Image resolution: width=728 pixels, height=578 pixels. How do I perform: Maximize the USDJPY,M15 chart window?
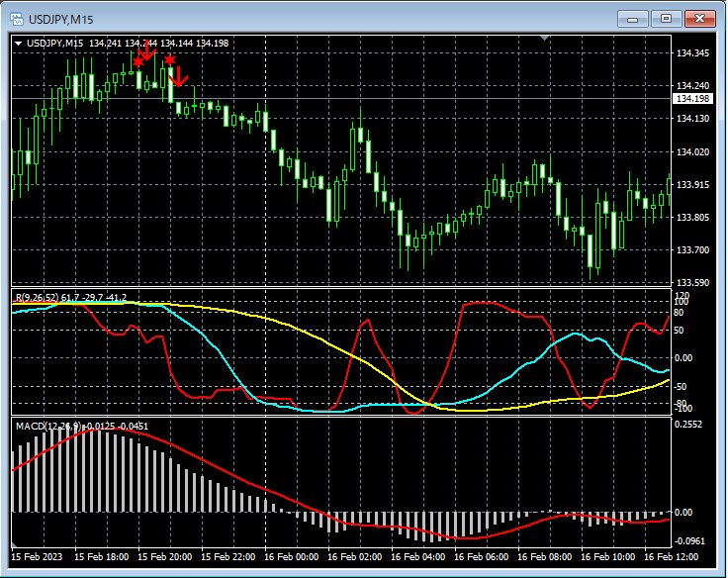(666, 19)
